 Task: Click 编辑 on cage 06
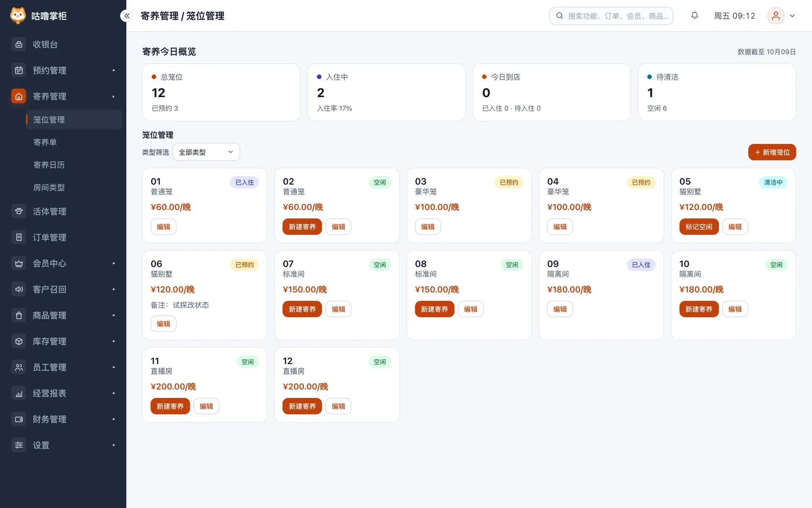coord(163,324)
